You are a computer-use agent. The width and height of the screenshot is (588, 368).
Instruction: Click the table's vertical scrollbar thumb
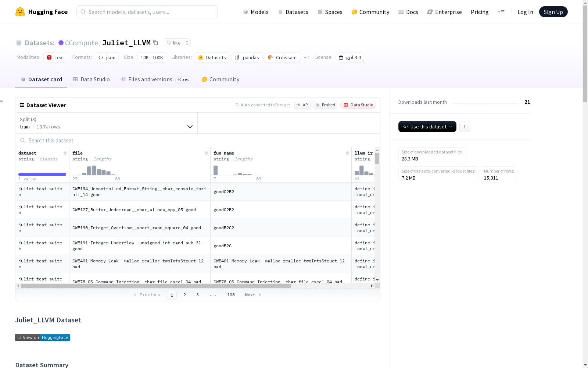[x=377, y=158]
